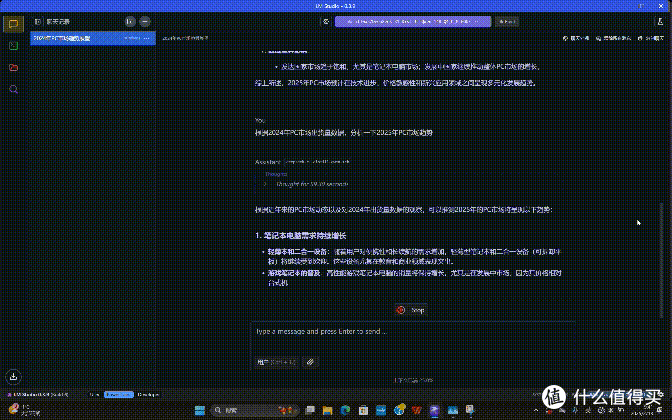Open the red W app in taskbar
The height and width of the screenshot is (420, 672).
pyautogui.click(x=416, y=410)
